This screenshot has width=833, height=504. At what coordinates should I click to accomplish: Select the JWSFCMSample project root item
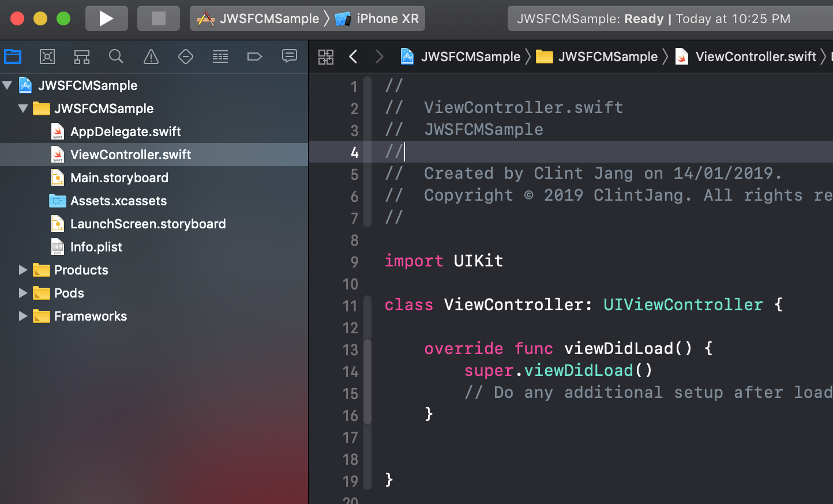pos(154,85)
